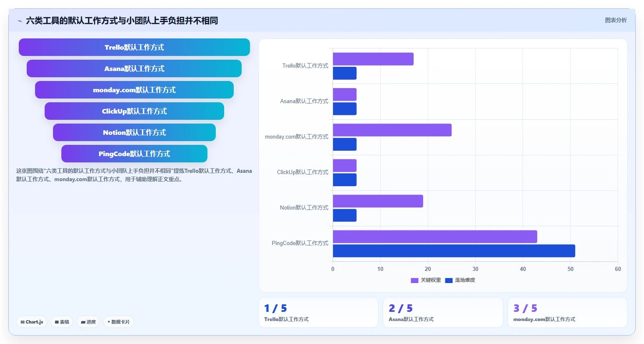The width and height of the screenshot is (644, 344).
Task: Click the x-axis tick label 0
Action: [x=333, y=269]
